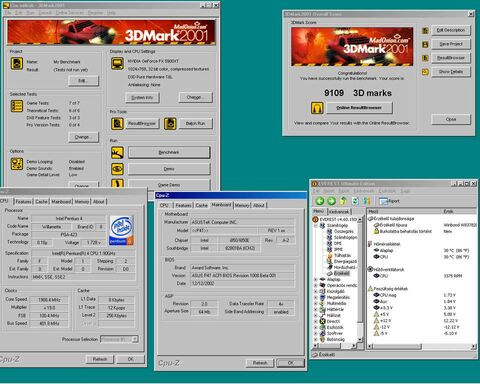This screenshot has height=384, width=480.
Task: Expand the Alaplap tree node
Action: 315,279
